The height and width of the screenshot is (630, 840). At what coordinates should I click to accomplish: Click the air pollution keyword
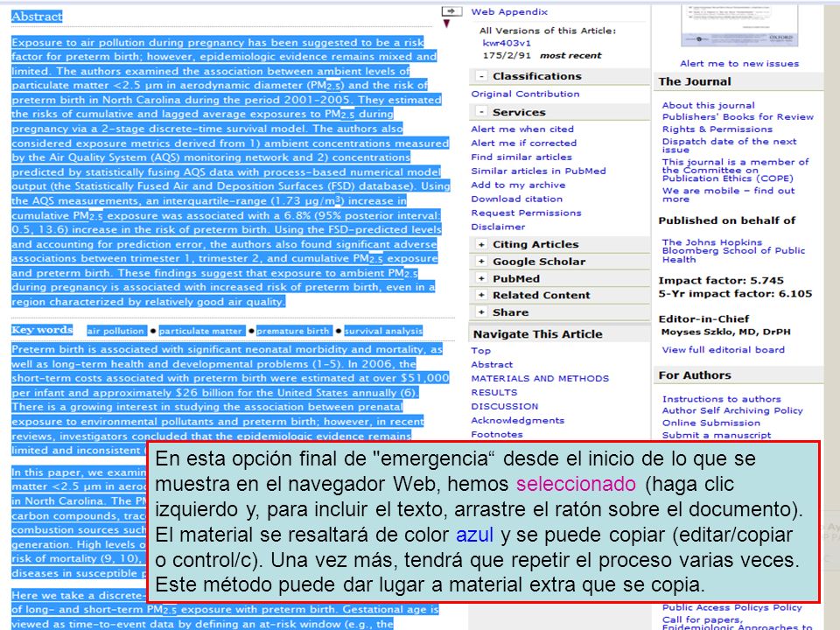(x=115, y=331)
